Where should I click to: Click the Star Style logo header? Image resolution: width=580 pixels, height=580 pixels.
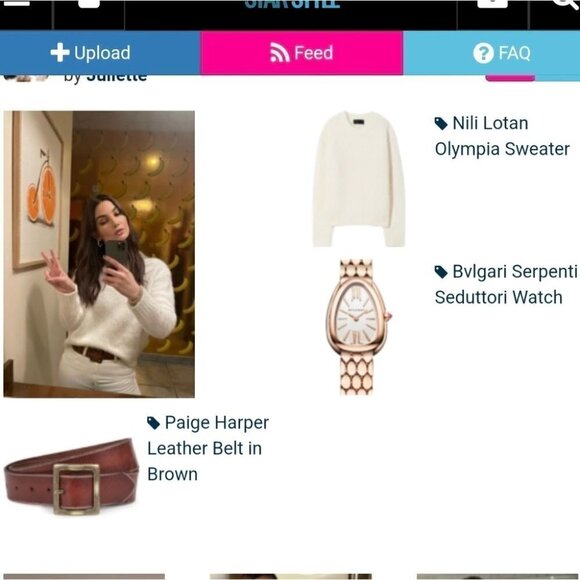click(x=292, y=4)
